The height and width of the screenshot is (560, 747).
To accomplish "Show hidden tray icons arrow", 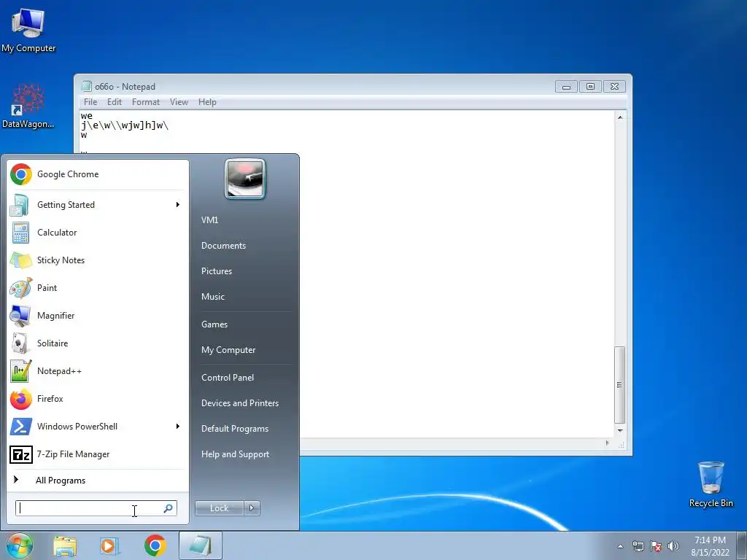I will [x=620, y=546].
